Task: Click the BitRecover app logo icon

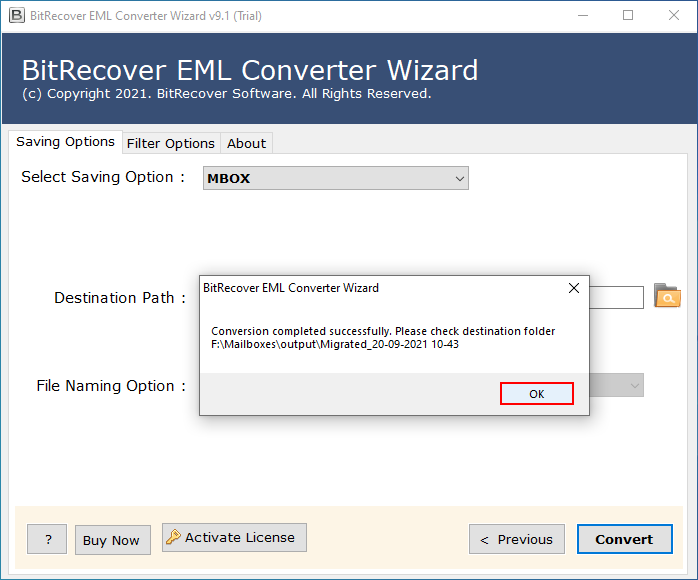Action: [x=16, y=16]
